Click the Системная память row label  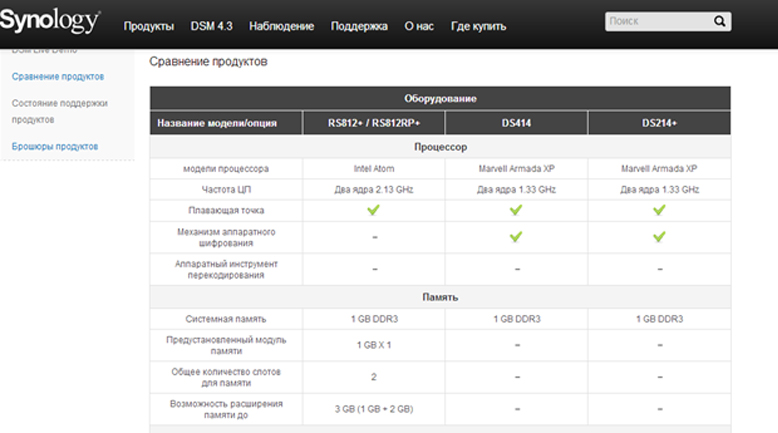(226, 319)
